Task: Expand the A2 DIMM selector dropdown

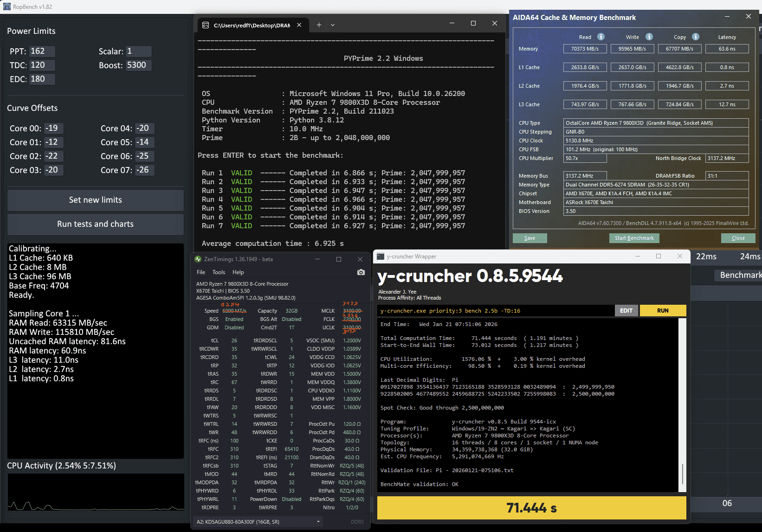Action: [x=259, y=522]
